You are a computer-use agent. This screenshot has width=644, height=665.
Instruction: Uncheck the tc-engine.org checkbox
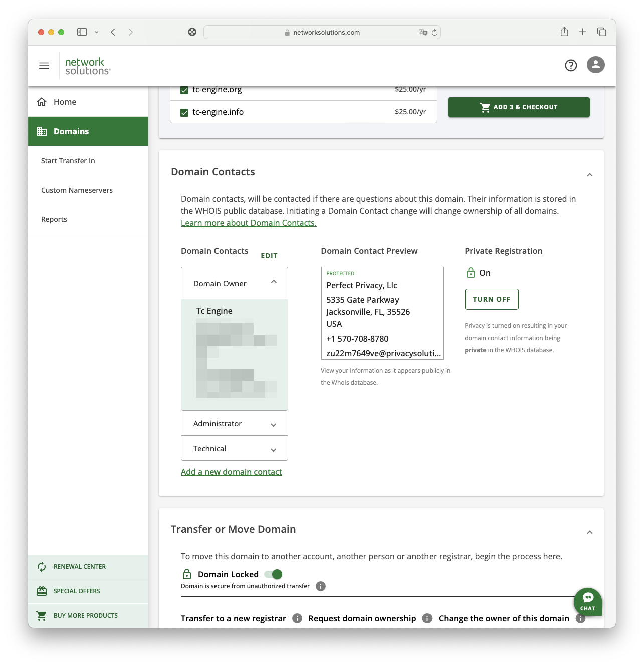pyautogui.click(x=184, y=90)
